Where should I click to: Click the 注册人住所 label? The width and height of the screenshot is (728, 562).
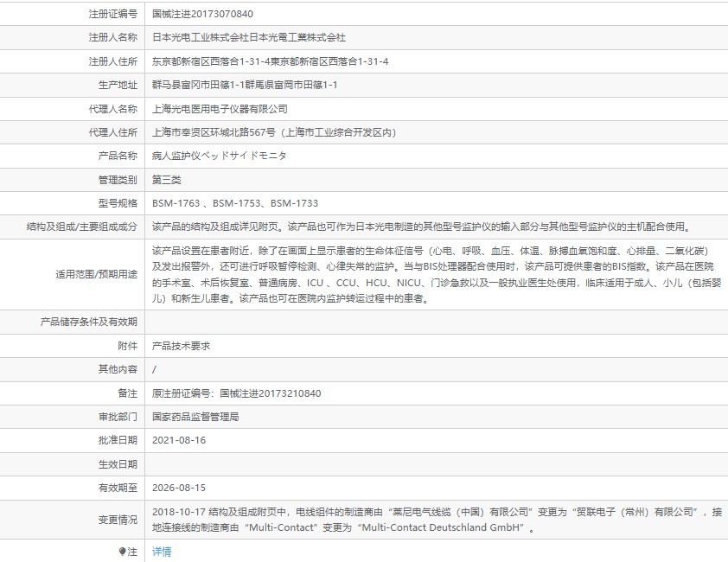pos(112,61)
